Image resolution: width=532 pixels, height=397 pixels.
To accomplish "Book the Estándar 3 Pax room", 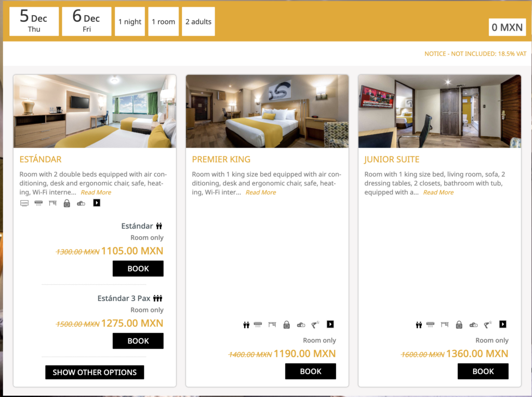I will click(138, 341).
